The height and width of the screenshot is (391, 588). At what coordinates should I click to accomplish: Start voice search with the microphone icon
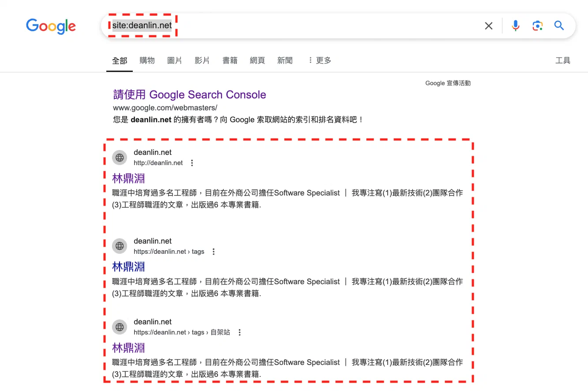point(516,26)
